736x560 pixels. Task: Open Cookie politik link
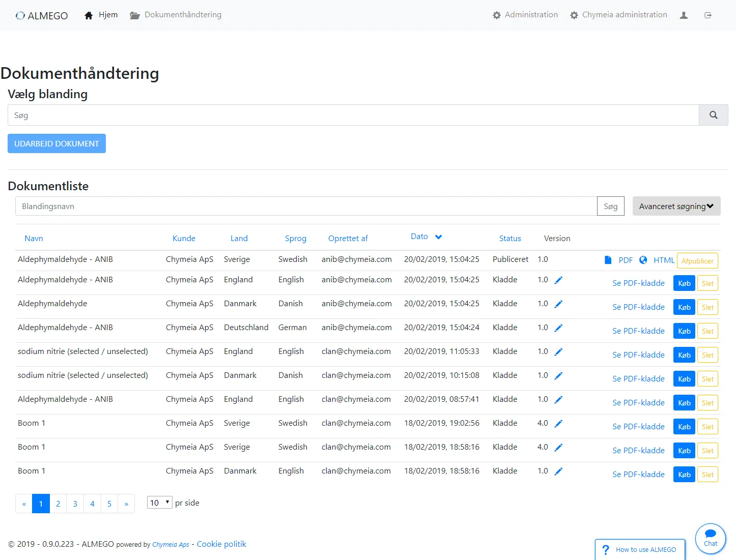pos(221,544)
